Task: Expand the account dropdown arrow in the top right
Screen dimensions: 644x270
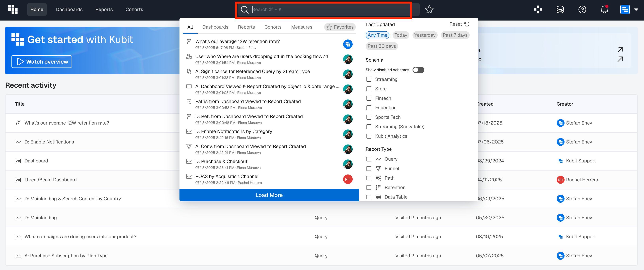Action: tap(636, 9)
